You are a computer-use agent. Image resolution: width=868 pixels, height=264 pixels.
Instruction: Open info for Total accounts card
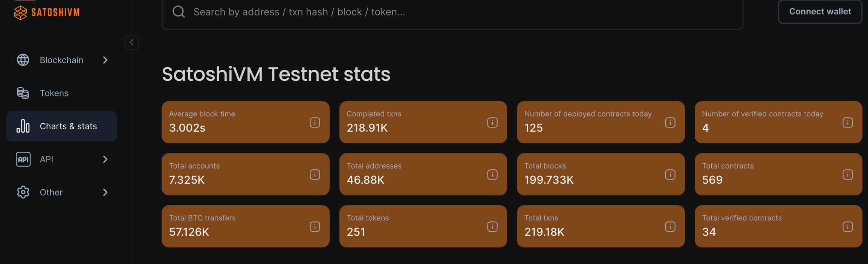point(315,175)
